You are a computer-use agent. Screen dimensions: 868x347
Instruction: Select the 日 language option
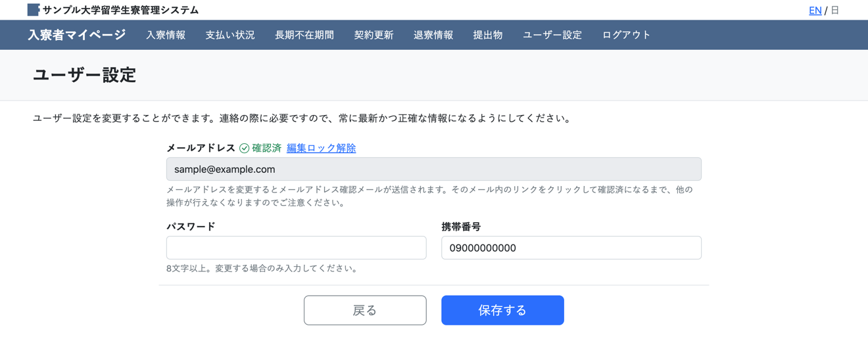(x=835, y=10)
